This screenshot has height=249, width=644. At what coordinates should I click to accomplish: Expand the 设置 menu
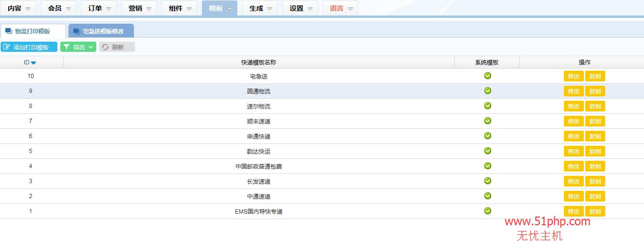(300, 8)
